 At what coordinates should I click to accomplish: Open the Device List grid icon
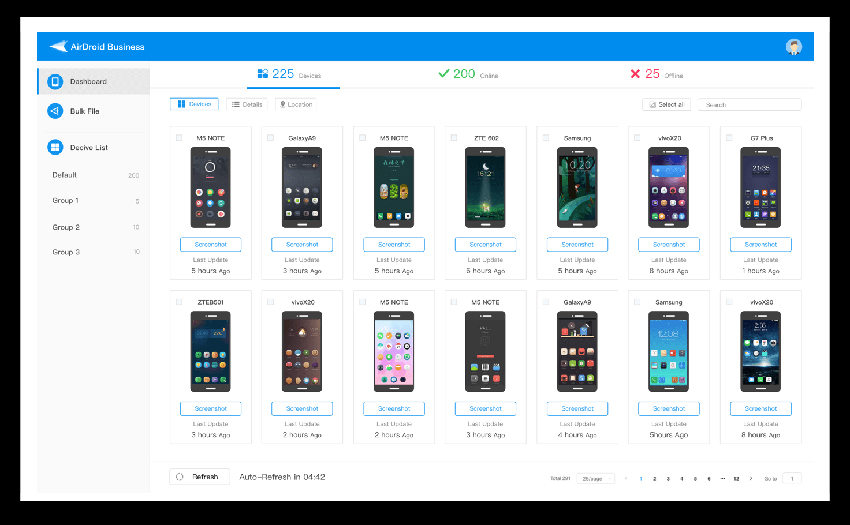(x=55, y=147)
